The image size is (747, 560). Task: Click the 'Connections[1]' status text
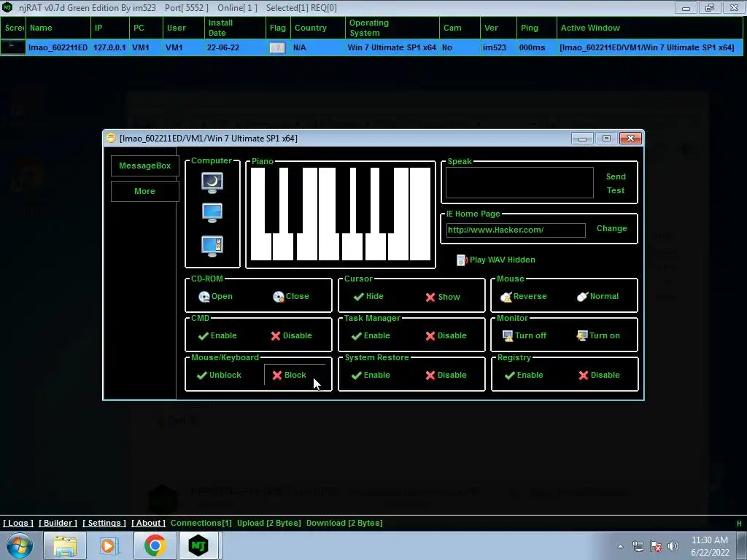coord(201,523)
